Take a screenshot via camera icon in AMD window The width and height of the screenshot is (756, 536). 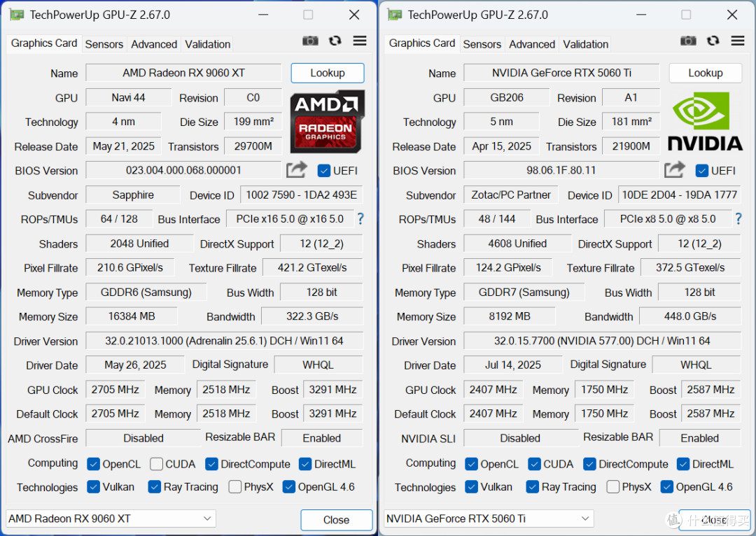310,41
